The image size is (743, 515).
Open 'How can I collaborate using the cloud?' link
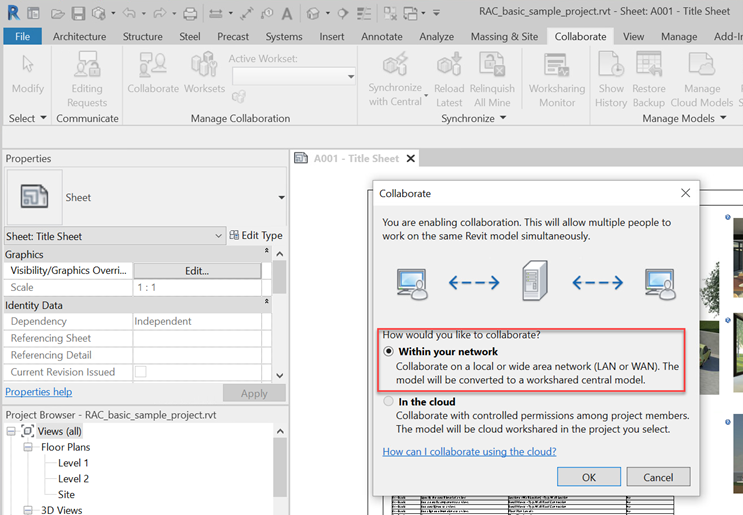[469, 452]
